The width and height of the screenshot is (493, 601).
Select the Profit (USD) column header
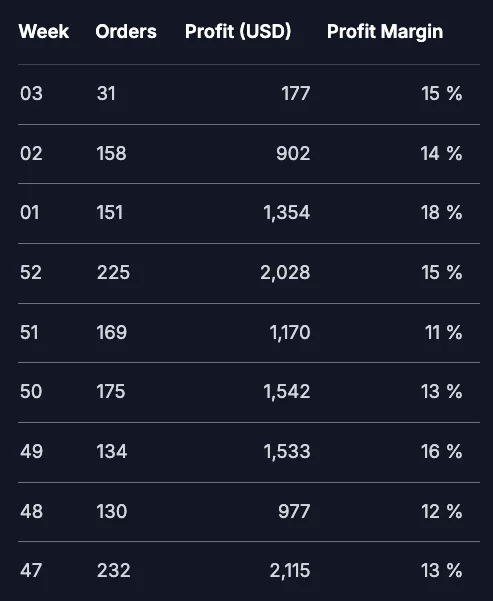[238, 31]
